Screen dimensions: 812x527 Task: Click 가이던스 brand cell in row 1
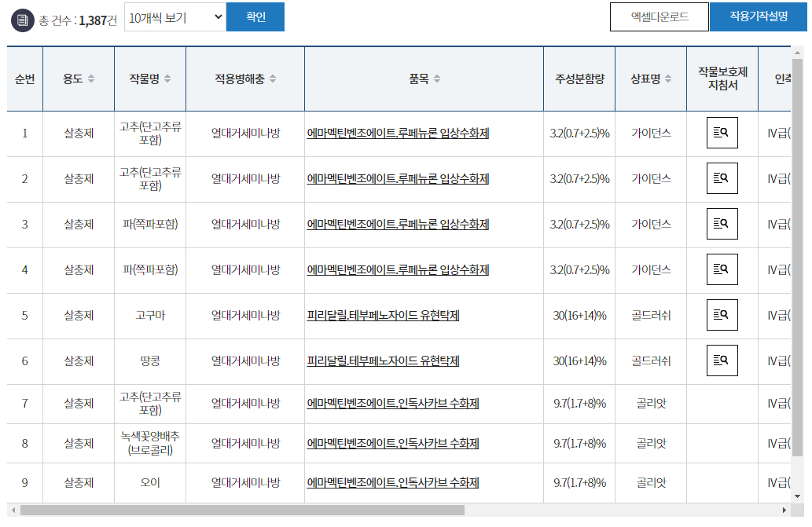(x=651, y=134)
